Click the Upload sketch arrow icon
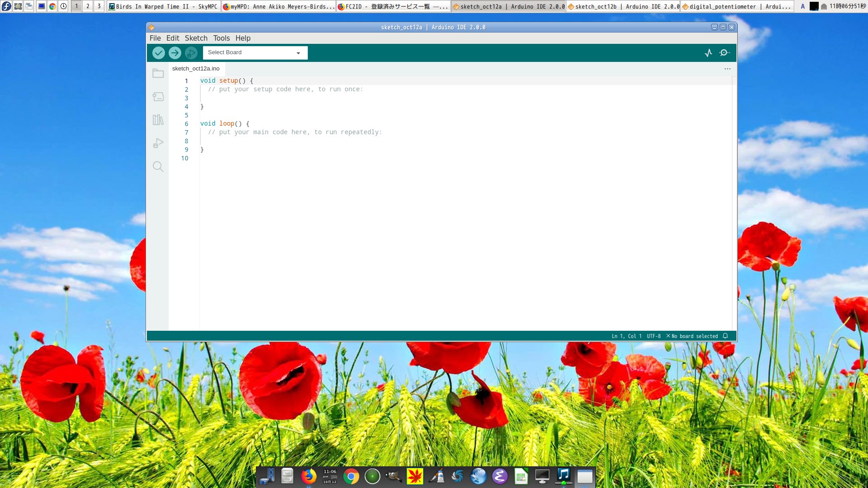 (x=175, y=52)
